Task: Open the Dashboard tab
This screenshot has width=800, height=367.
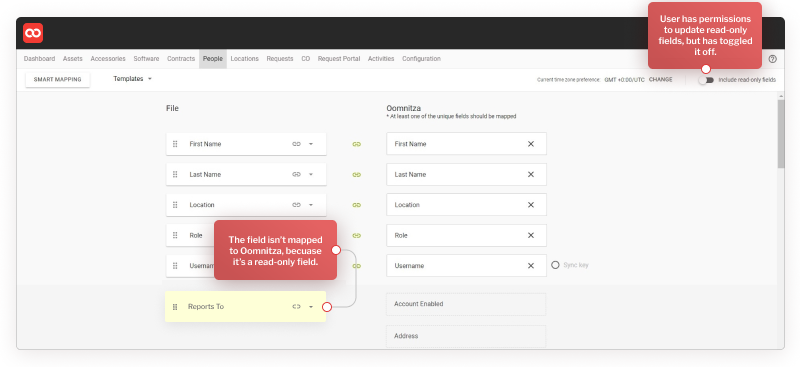Action: [x=39, y=59]
